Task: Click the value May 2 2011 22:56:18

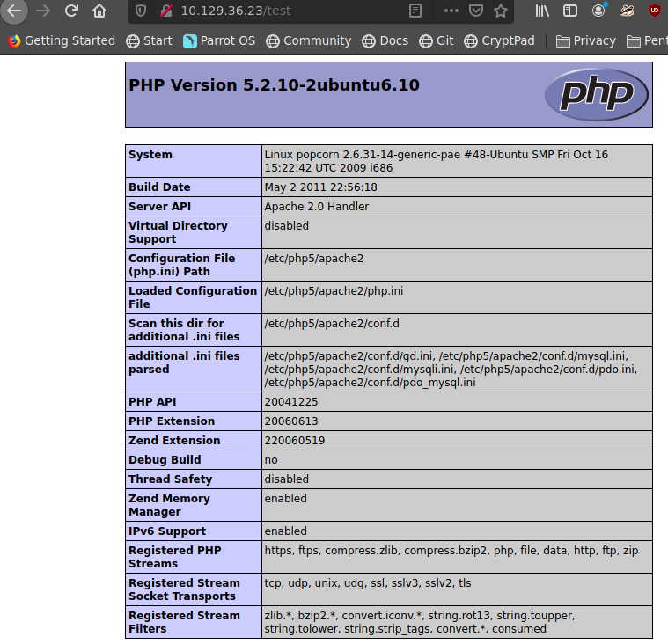Action: (x=320, y=187)
